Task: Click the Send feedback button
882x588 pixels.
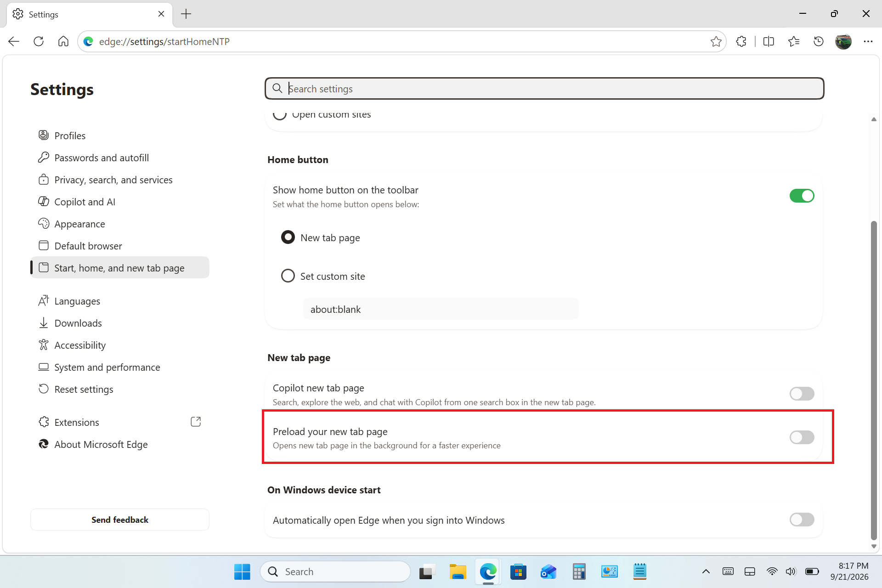Action: click(120, 520)
